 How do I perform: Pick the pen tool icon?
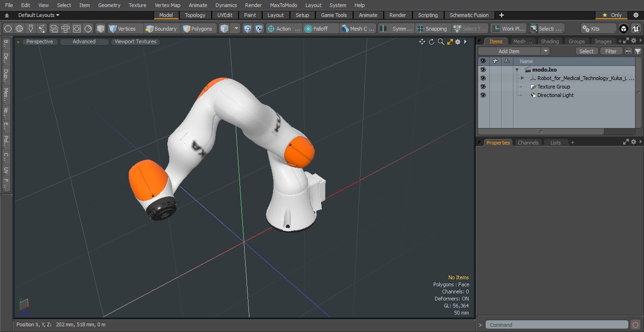point(31,29)
